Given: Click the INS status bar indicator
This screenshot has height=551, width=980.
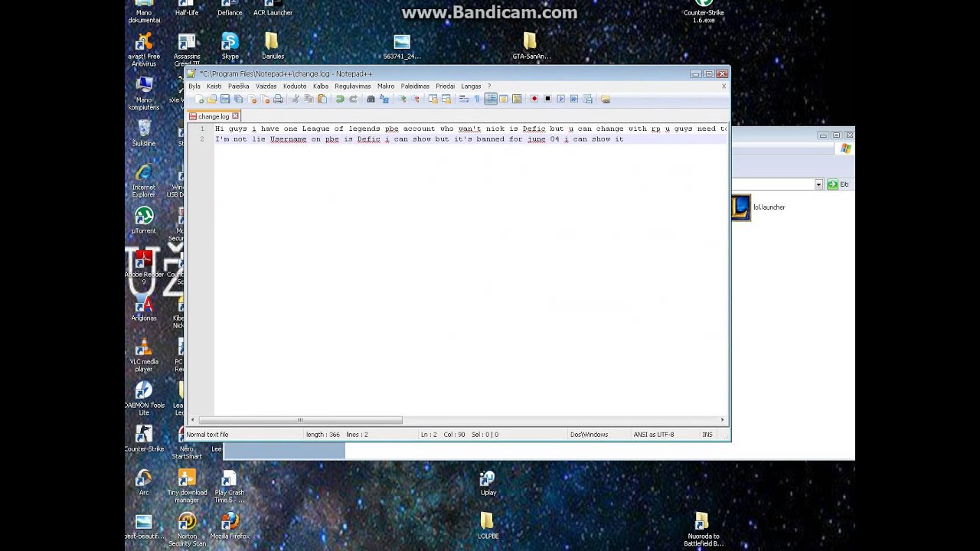Looking at the screenshot, I should click(707, 435).
